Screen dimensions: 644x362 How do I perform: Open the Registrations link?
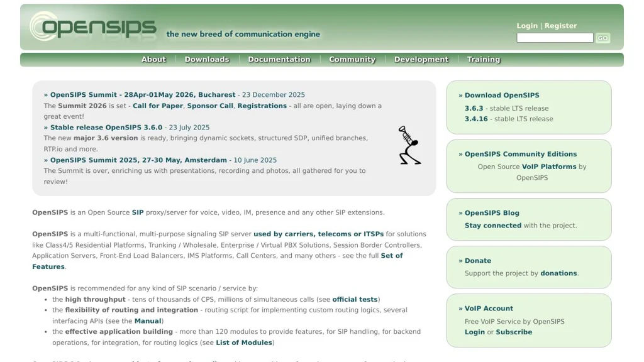coord(262,106)
